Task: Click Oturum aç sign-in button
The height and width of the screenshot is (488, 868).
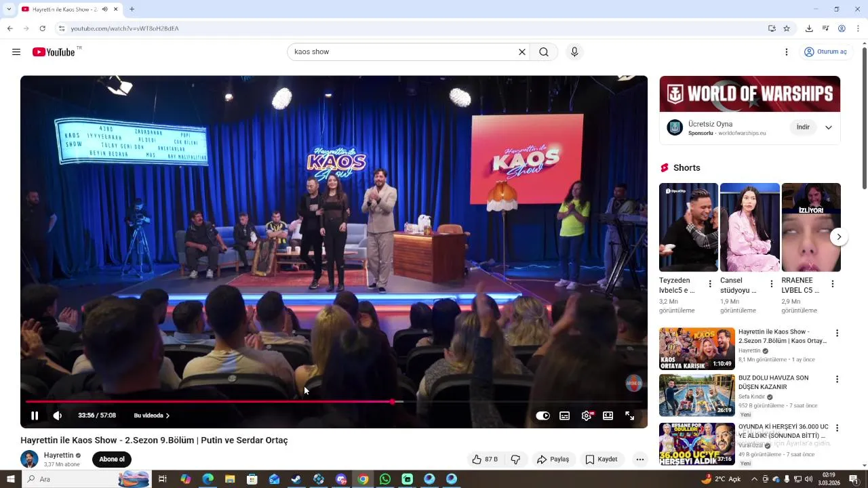Action: (825, 52)
